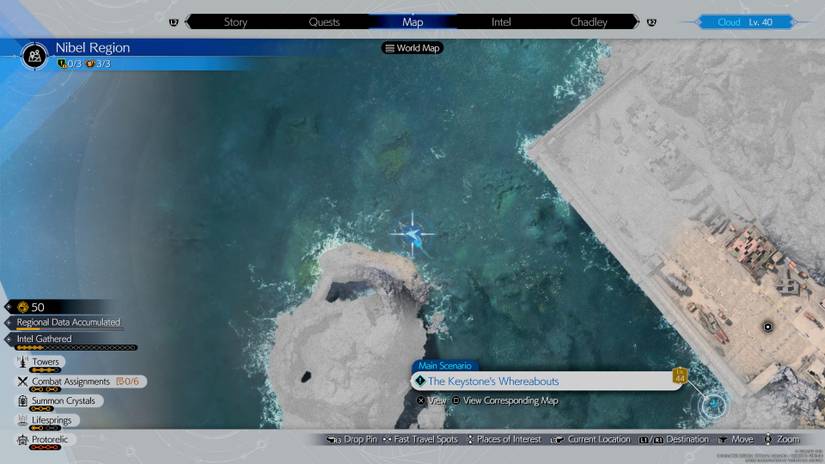Select the Chadley tab
The height and width of the screenshot is (464, 825).
[589, 22]
